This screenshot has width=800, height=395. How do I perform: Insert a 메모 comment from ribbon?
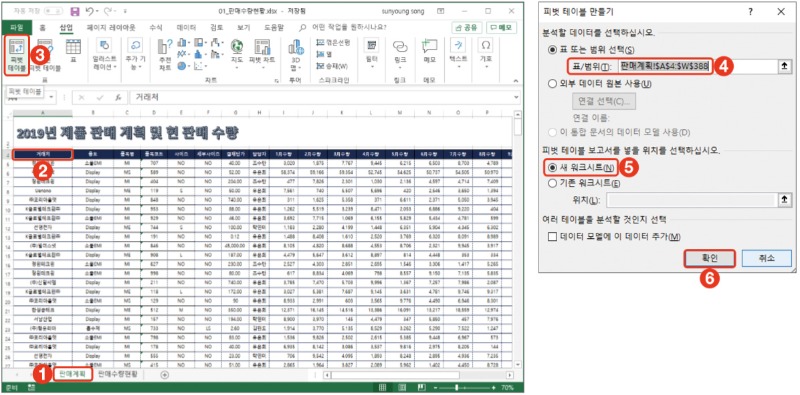(x=430, y=51)
